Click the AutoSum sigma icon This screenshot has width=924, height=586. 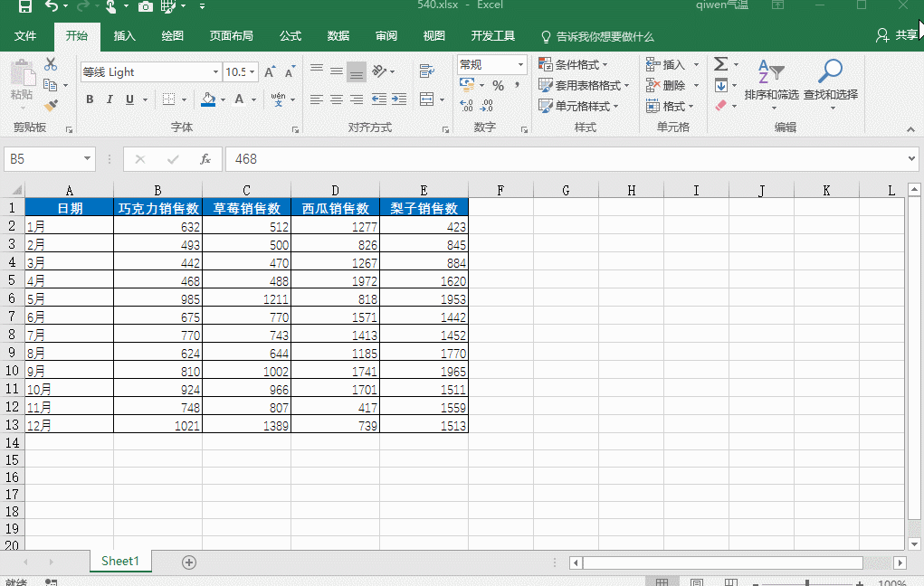720,64
